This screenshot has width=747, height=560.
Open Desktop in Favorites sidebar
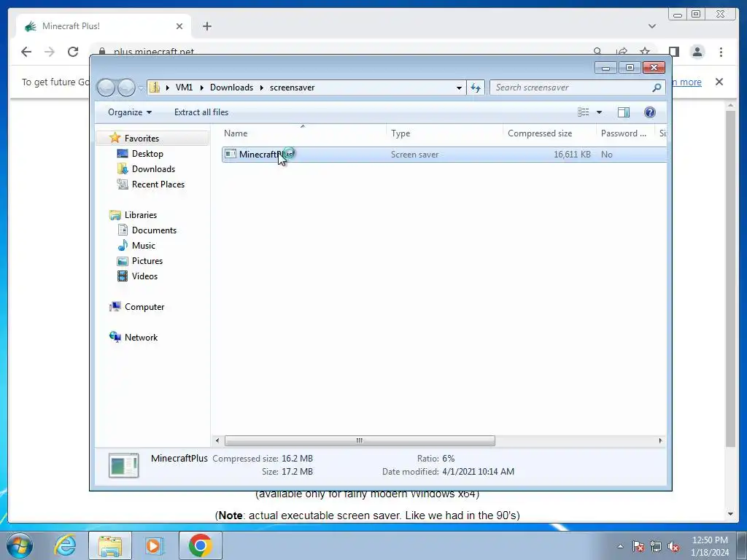[147, 153]
